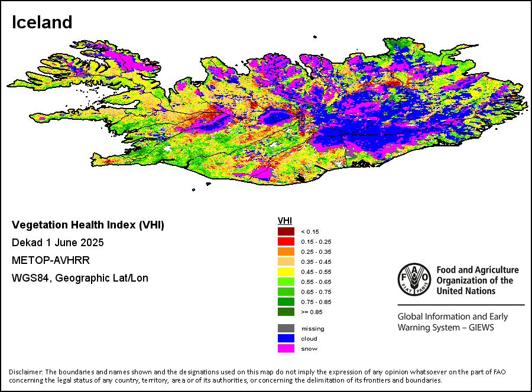Click the '0.75 - 0.85' green swatch
The width and height of the screenshot is (532, 392).
(x=286, y=302)
